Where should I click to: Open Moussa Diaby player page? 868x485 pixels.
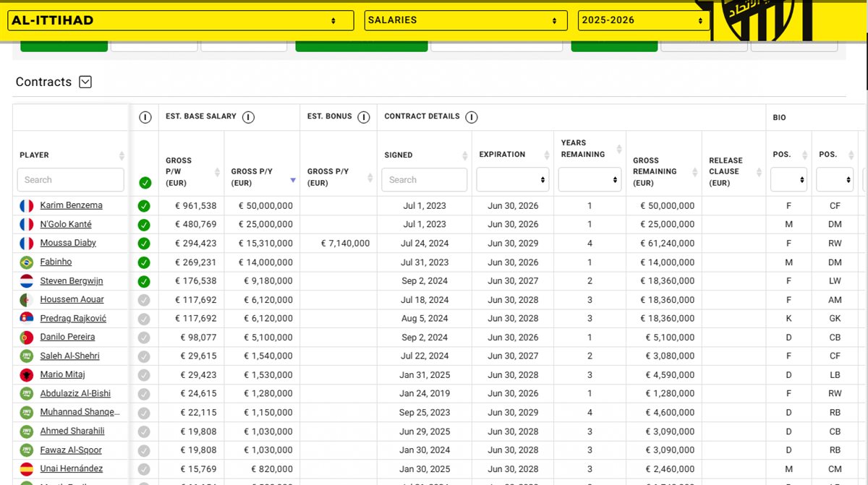[x=68, y=243]
